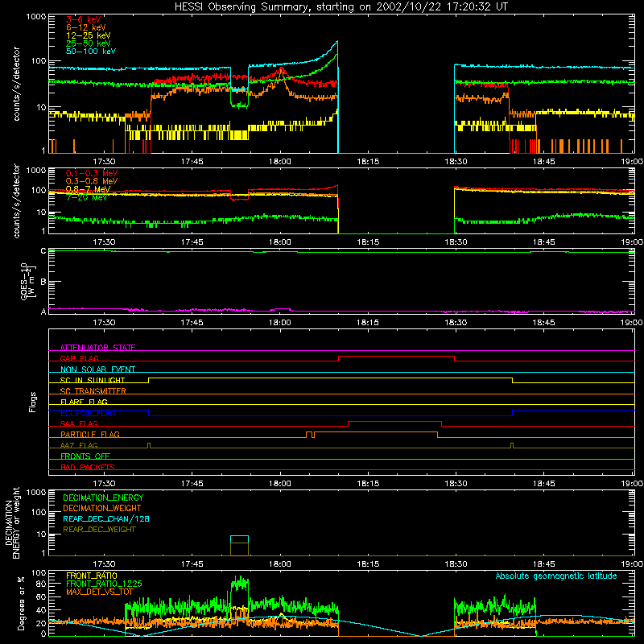644x644 pixels.
Task: Select the "6-12 keV" legend label
Action: (85, 27)
